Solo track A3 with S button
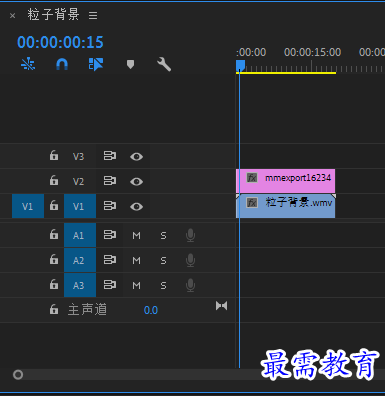Viewport: 385px width, 396px height. pos(163,286)
